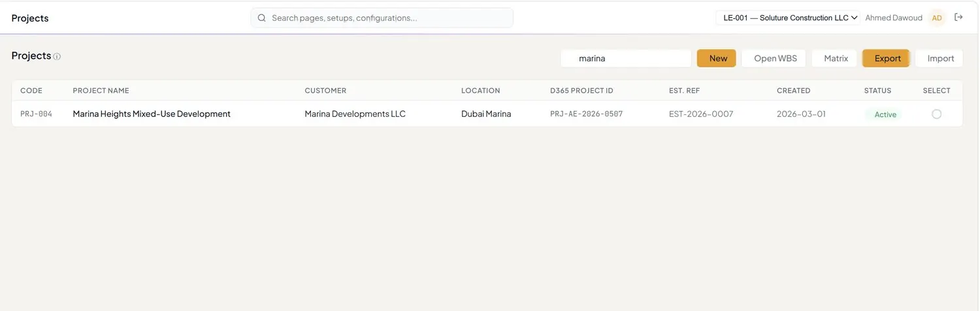
Task: Click the CUSTOMER column header
Action: [325, 91]
